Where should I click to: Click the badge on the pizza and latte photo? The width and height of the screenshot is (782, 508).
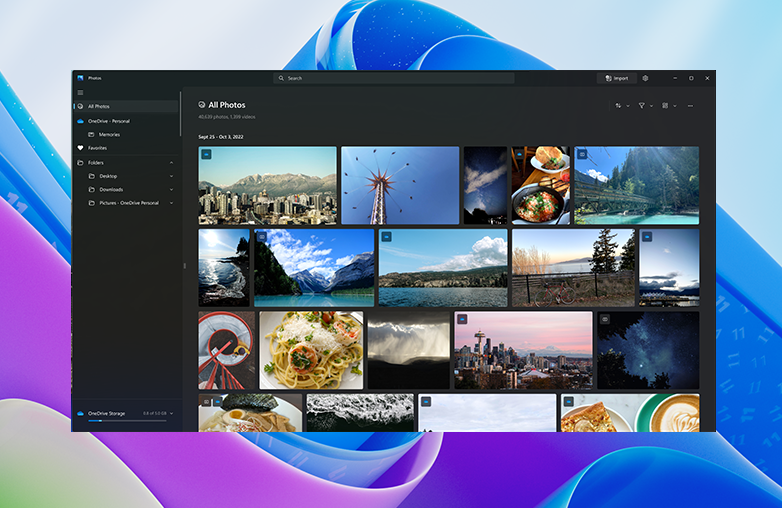click(x=569, y=401)
